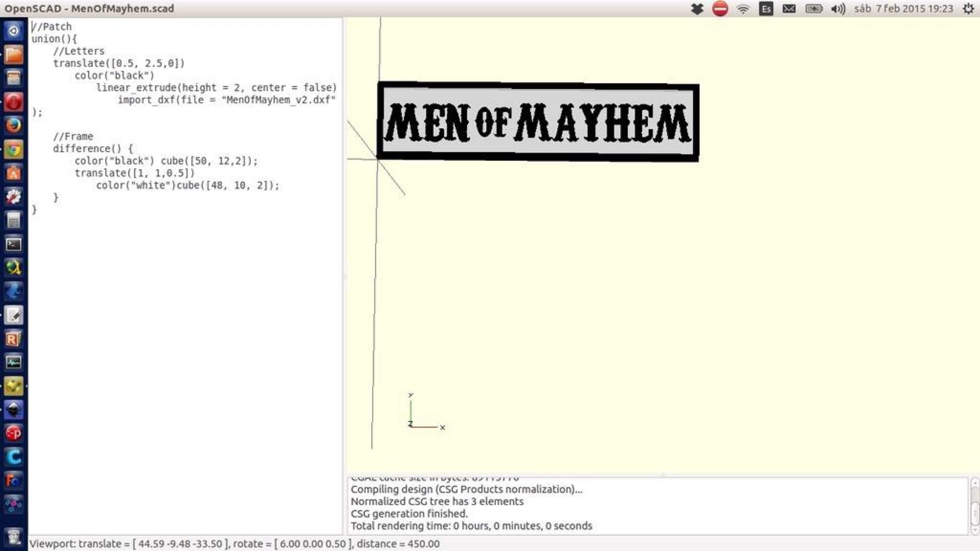The height and width of the screenshot is (551, 980).
Task: Click the MEN OF MAYHEM 3D model
Action: click(x=538, y=122)
